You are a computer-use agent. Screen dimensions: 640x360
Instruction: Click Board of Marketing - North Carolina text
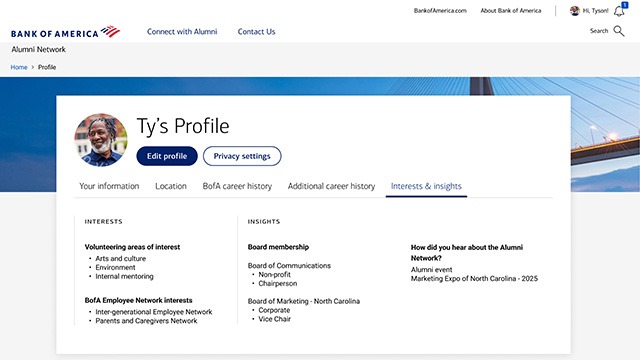coord(304,301)
